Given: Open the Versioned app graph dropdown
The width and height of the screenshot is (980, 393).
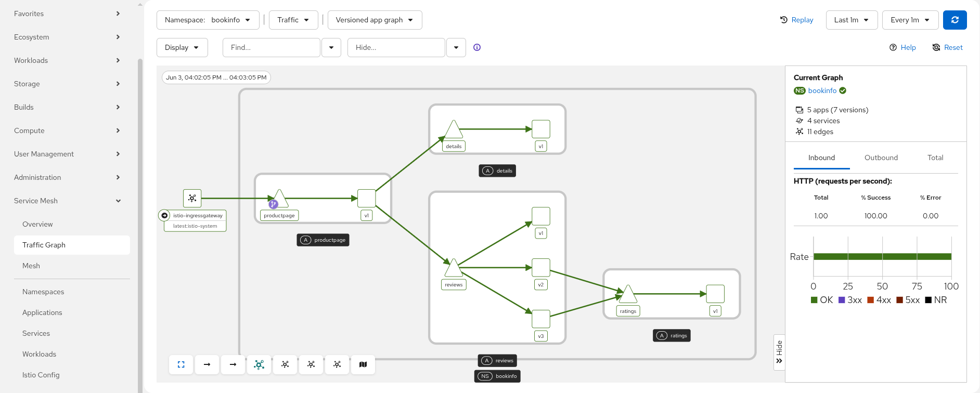Looking at the screenshot, I should click(x=375, y=20).
